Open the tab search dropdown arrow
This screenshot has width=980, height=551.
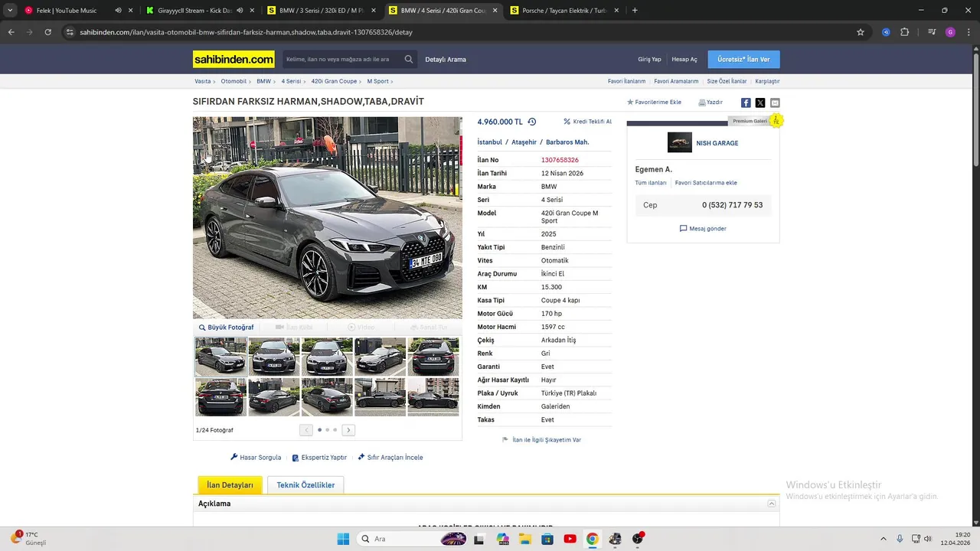click(x=10, y=11)
